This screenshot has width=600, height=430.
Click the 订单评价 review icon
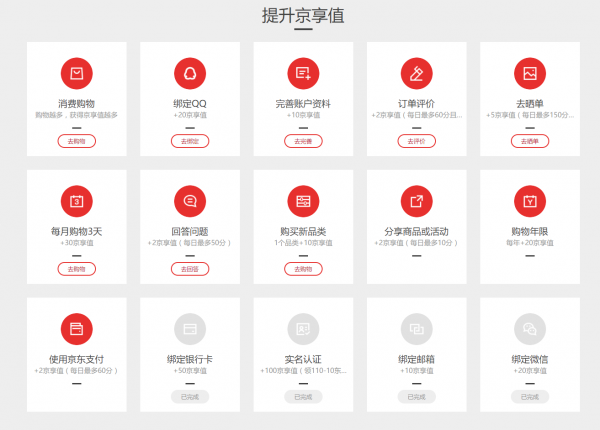click(416, 73)
